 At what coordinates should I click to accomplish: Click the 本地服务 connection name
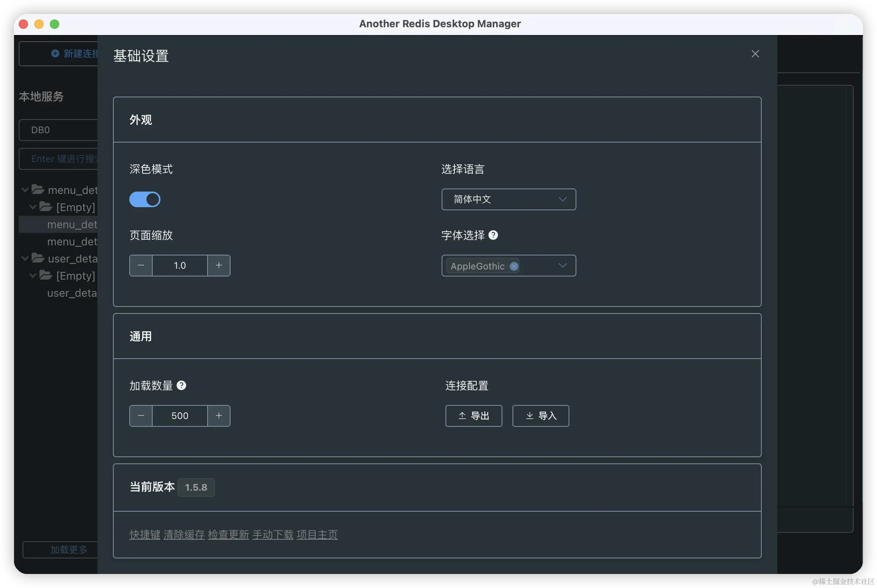[x=41, y=97]
